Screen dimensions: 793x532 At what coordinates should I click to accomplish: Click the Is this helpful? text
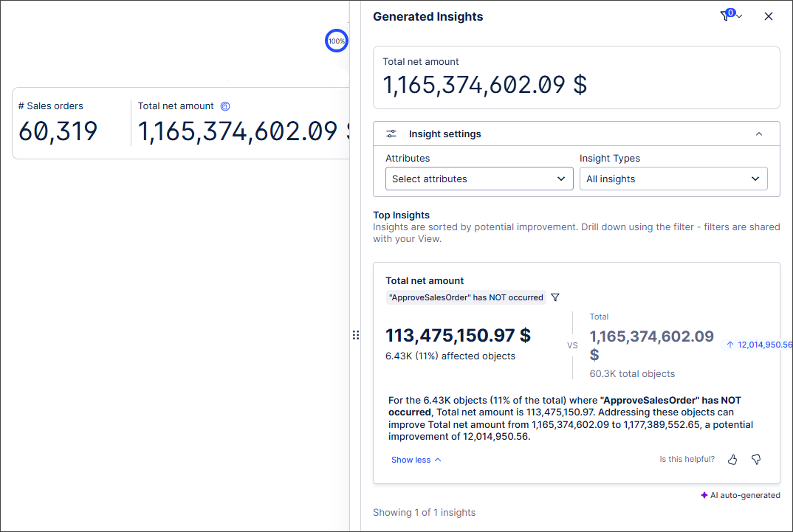[687, 459]
